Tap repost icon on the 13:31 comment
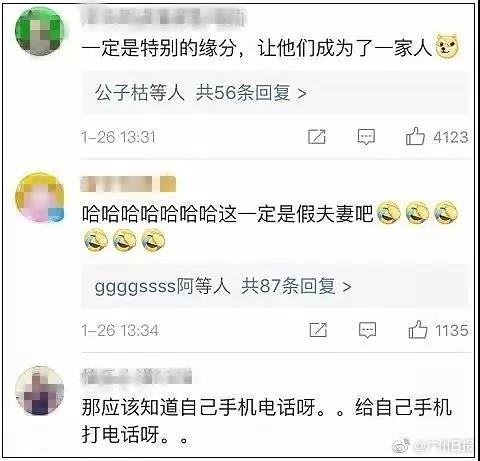480x461 pixels. coord(317,137)
